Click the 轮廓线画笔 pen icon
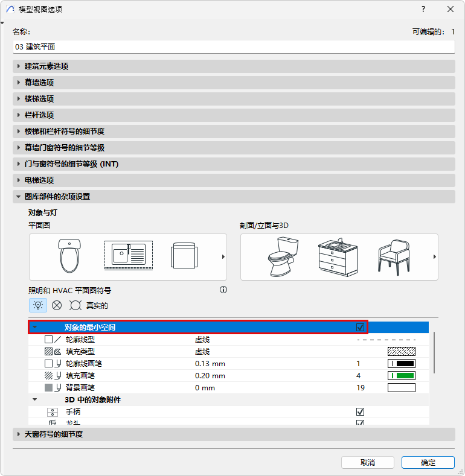 pos(53,363)
